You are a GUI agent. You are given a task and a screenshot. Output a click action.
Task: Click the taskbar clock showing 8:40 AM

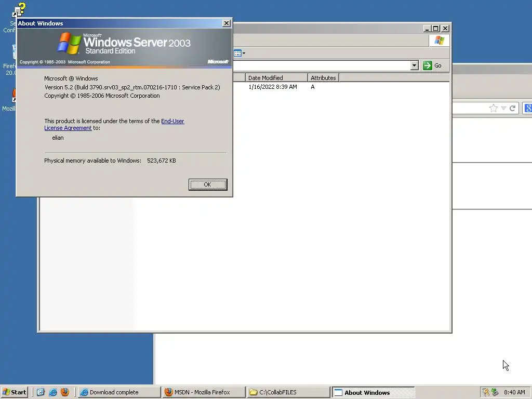(514, 392)
